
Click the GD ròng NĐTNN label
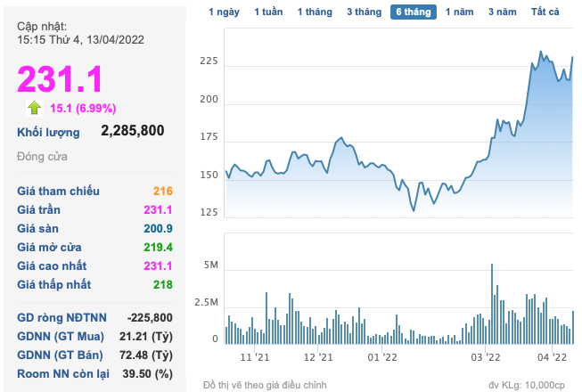pyautogui.click(x=60, y=317)
